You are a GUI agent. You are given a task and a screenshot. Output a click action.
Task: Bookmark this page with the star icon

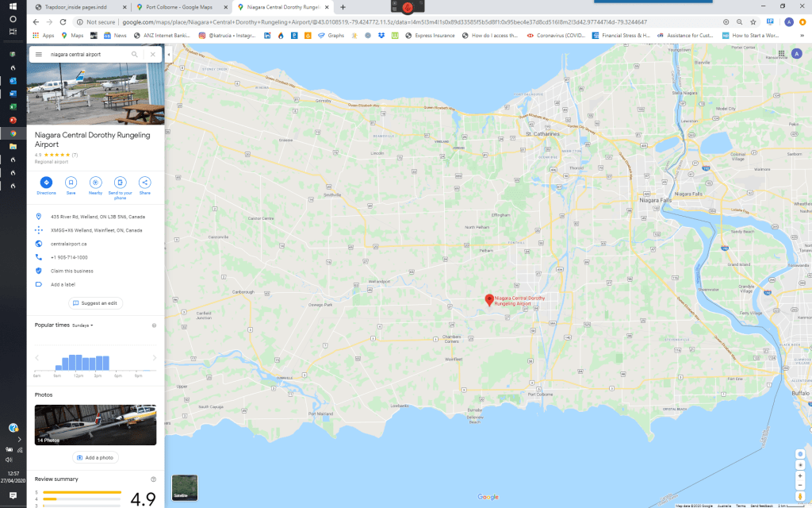tap(753, 22)
